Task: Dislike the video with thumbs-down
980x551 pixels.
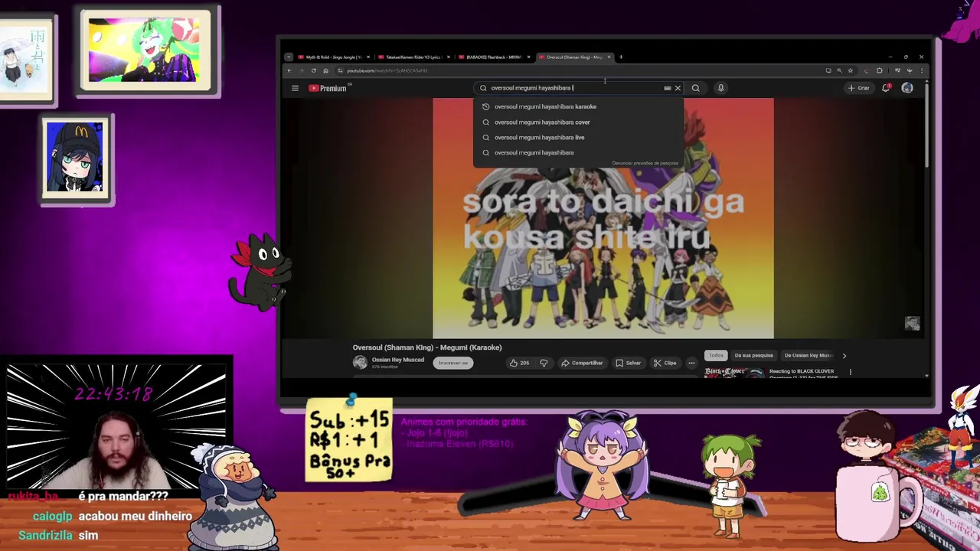Action: point(544,363)
